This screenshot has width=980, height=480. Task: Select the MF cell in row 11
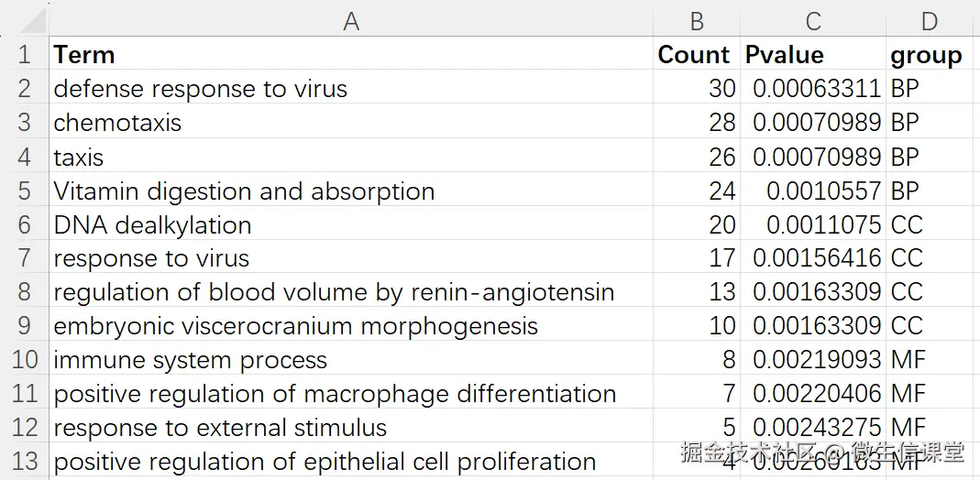[930, 394]
